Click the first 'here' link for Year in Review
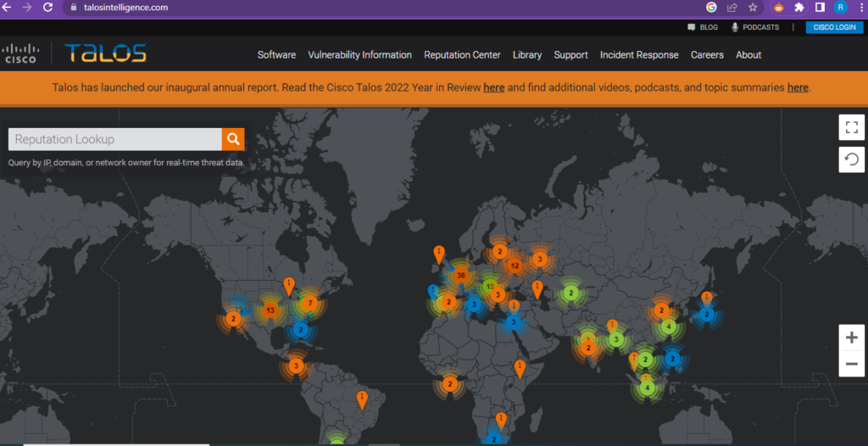This screenshot has height=446, width=868. pos(494,87)
